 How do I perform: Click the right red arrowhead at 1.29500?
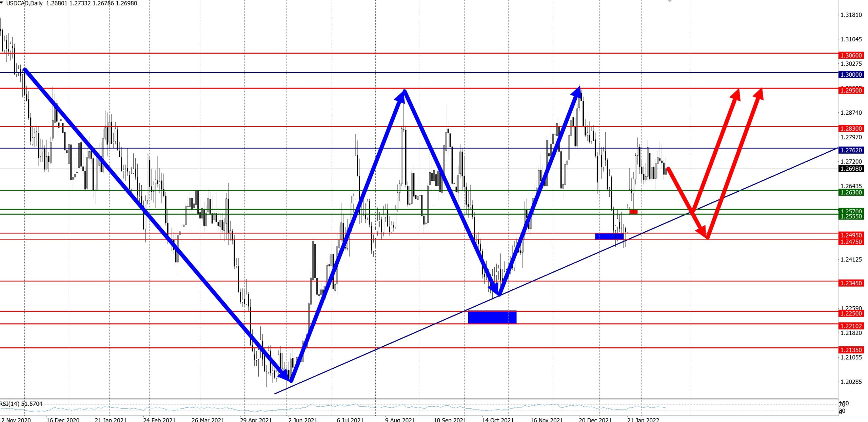point(759,94)
